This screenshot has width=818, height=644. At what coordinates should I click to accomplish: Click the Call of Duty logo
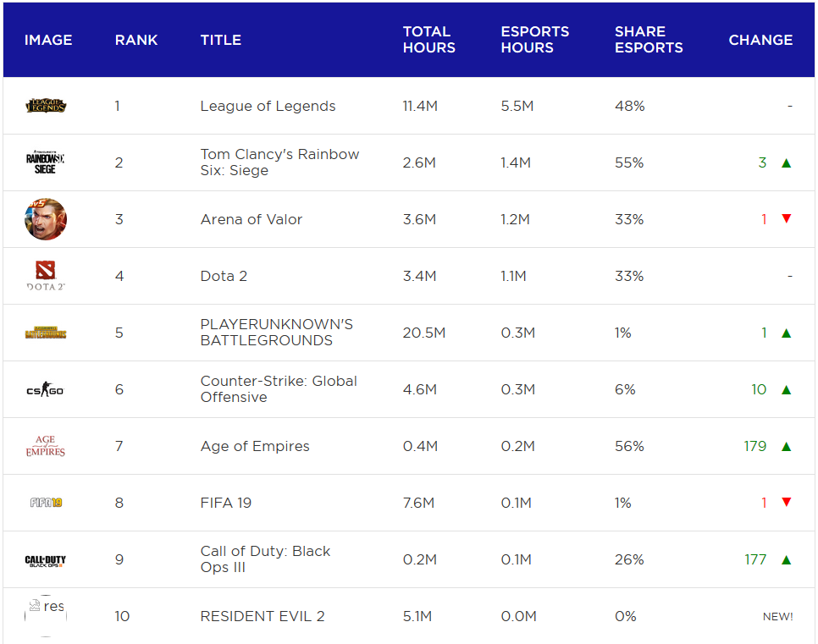point(46,559)
